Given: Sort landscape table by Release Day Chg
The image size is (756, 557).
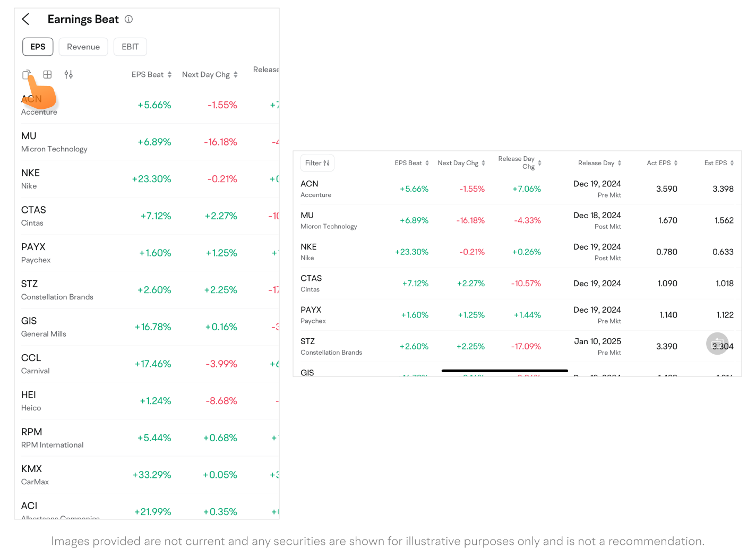Looking at the screenshot, I should [x=519, y=163].
